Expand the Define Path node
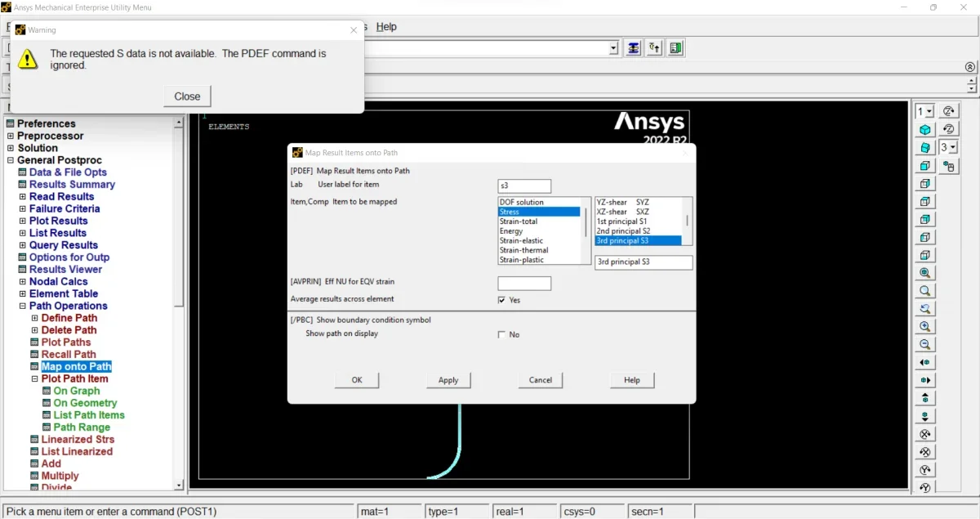The width and height of the screenshot is (980, 519). (34, 318)
